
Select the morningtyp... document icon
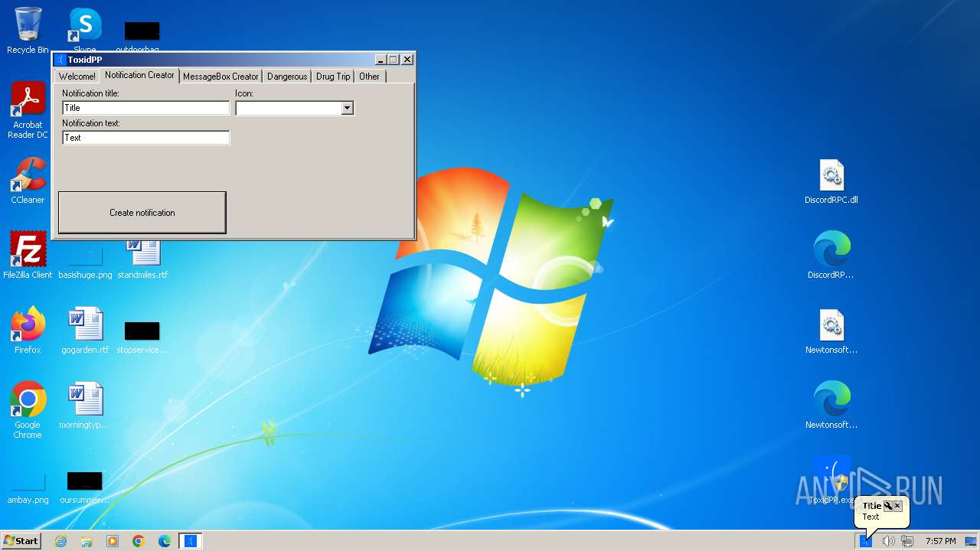(85, 406)
